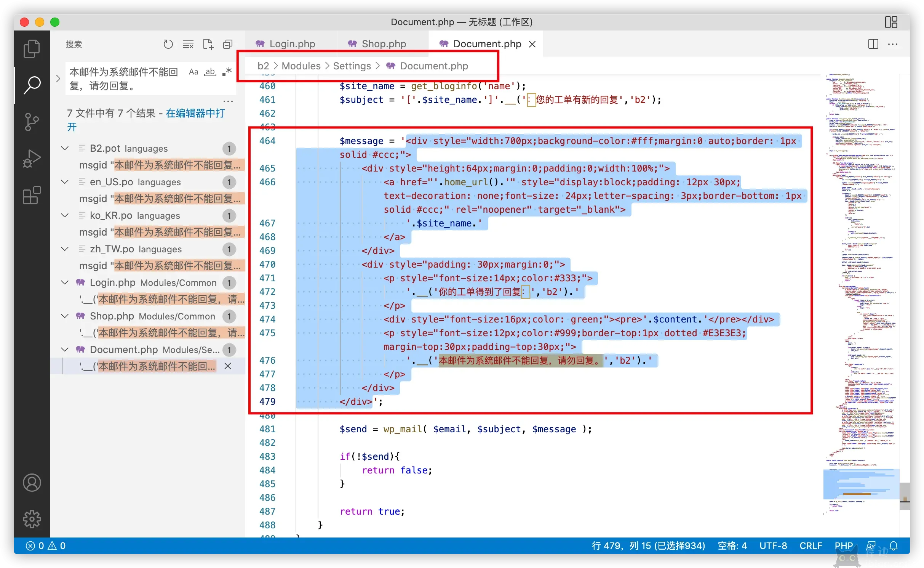
Task: Open msgid match under zh_TW.po
Action: 160,266
